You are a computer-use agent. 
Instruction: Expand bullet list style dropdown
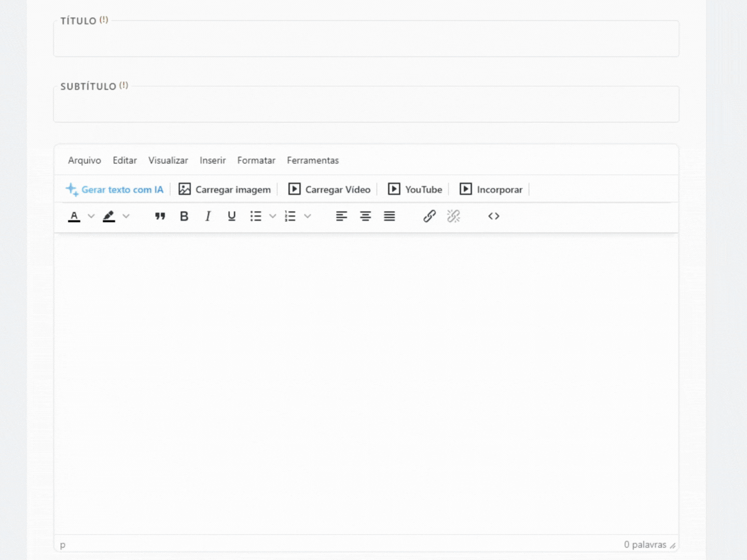tap(273, 216)
